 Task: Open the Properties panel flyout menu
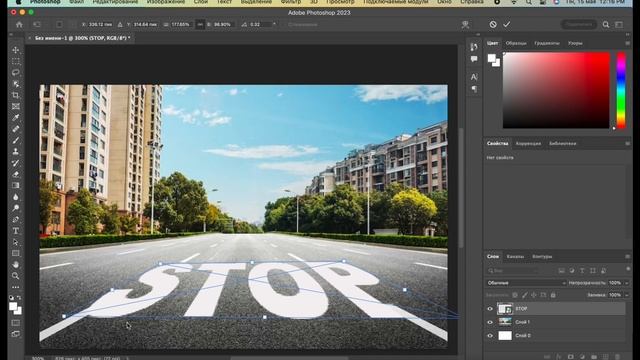pos(627,144)
